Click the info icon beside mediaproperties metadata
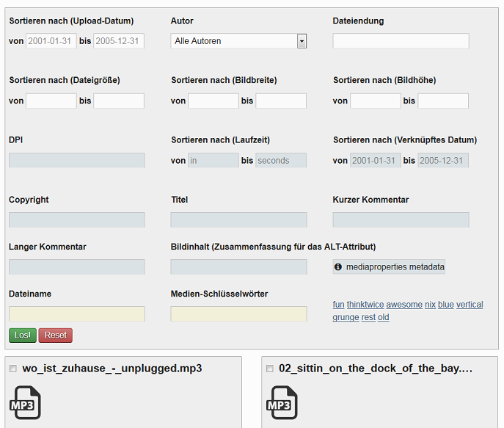The height and width of the screenshot is (428, 504). point(338,267)
